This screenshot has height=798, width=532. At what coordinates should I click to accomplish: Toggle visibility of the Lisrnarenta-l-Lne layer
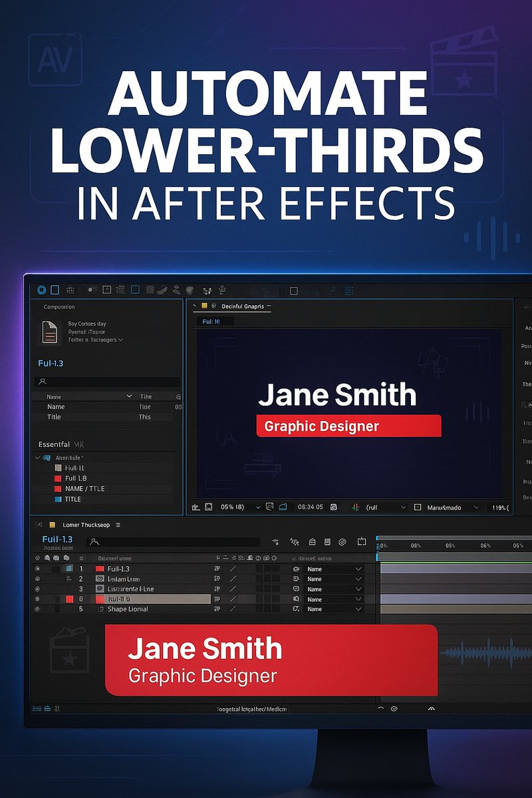[37, 589]
